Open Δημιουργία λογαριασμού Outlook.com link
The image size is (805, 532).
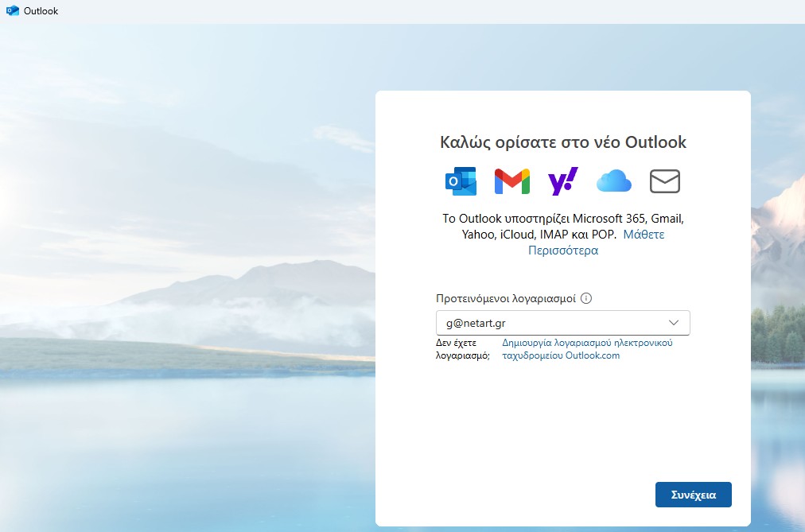(587, 349)
